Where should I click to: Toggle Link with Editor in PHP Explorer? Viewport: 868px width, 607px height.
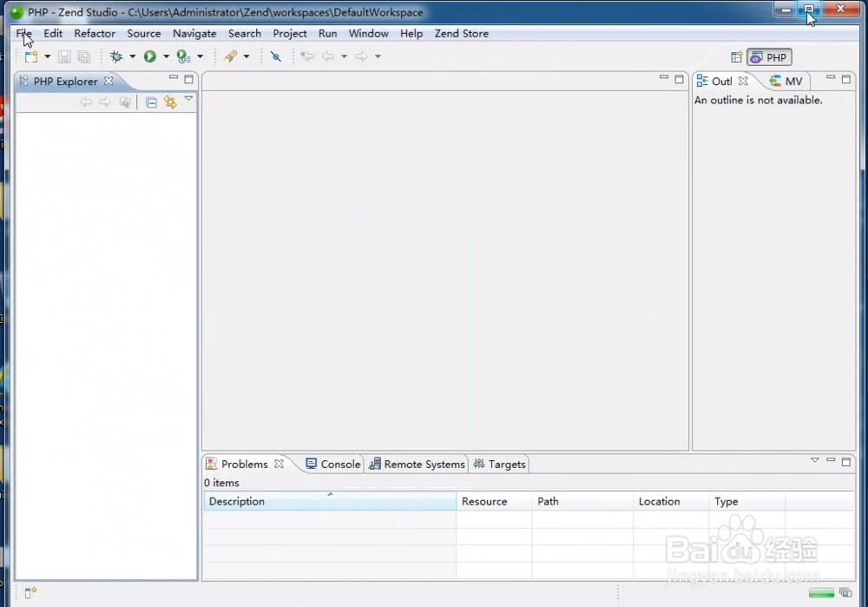tap(170, 102)
